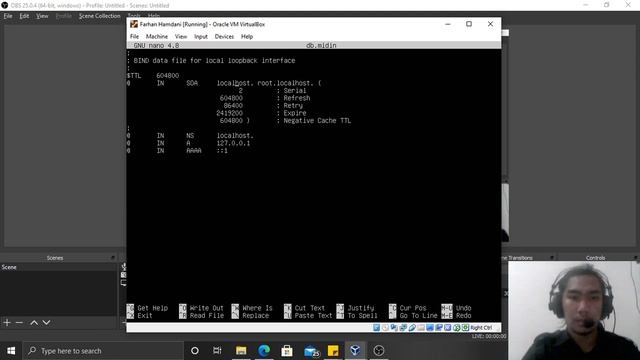The height and width of the screenshot is (360, 640).
Task: Click Cortana circle on taskbar
Action: coord(195,351)
